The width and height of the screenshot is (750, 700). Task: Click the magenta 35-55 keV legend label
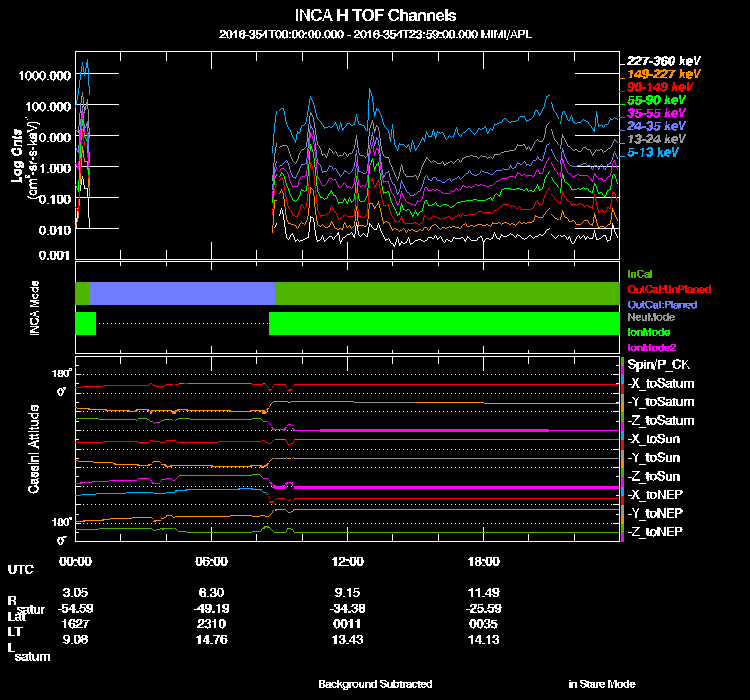click(x=658, y=113)
